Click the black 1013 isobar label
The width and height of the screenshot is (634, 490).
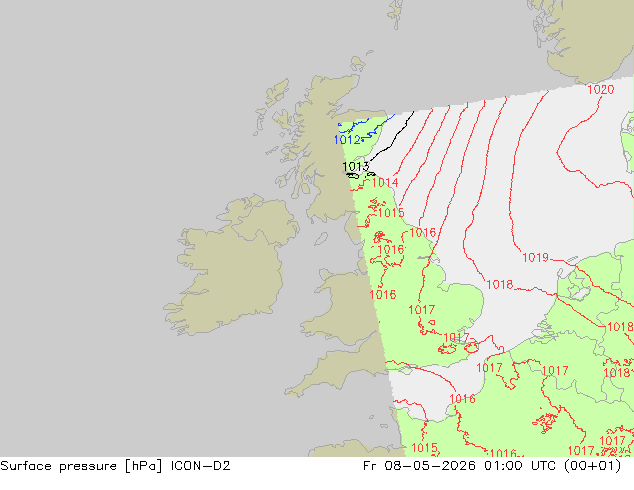point(355,166)
